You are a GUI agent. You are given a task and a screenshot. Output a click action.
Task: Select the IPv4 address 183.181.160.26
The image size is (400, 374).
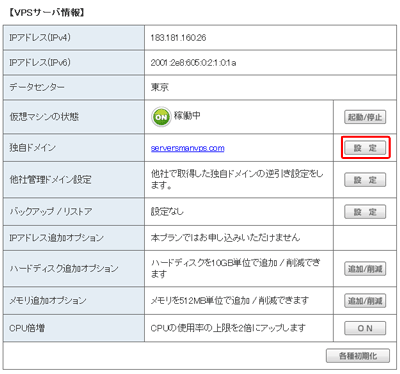click(x=178, y=38)
